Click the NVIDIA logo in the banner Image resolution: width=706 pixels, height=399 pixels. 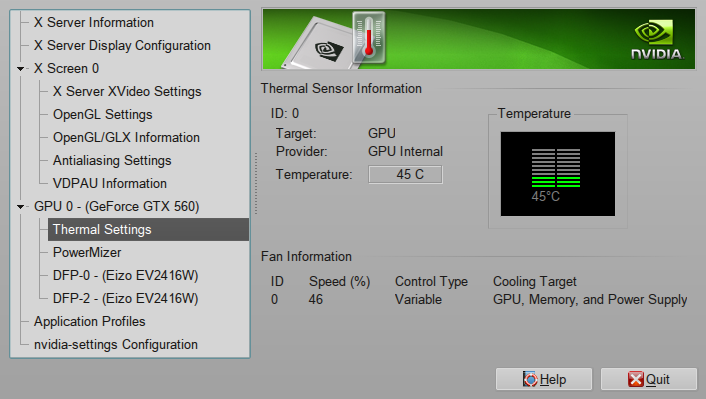(656, 40)
